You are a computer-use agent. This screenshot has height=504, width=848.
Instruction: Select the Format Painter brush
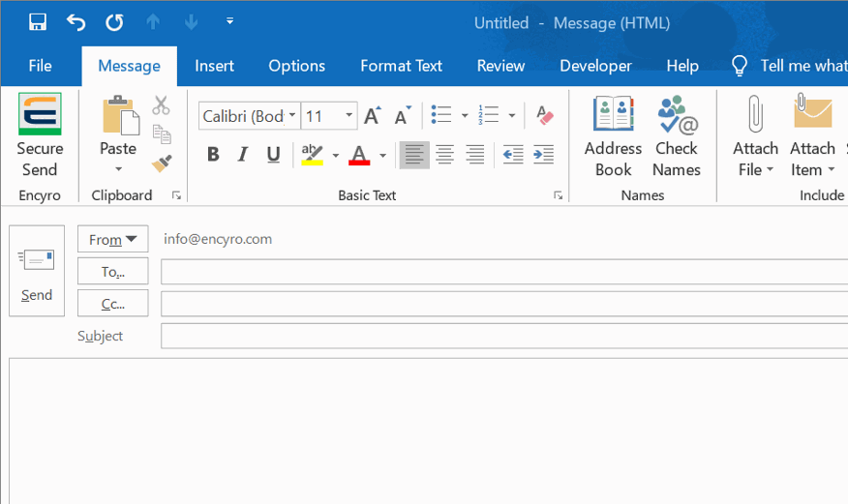161,163
